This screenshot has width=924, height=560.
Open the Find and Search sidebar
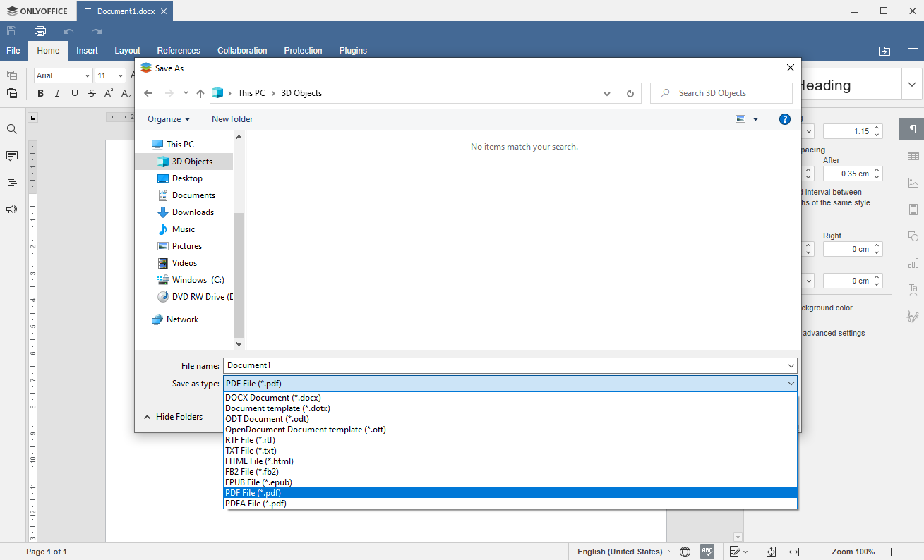click(x=12, y=129)
